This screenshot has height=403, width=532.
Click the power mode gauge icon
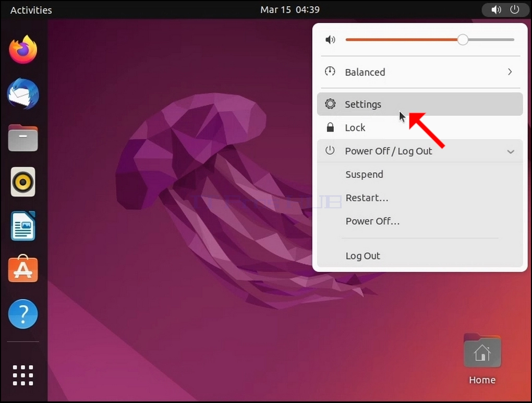coord(330,72)
